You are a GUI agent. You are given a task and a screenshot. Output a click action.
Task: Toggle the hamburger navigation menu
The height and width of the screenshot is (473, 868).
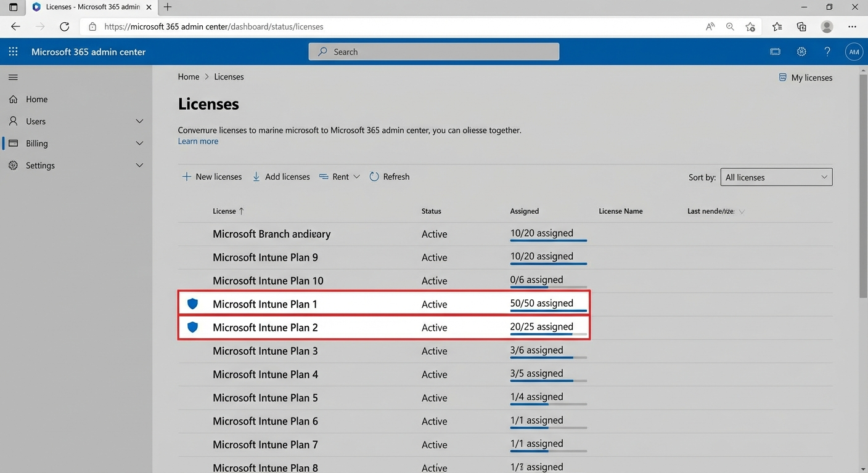click(13, 78)
